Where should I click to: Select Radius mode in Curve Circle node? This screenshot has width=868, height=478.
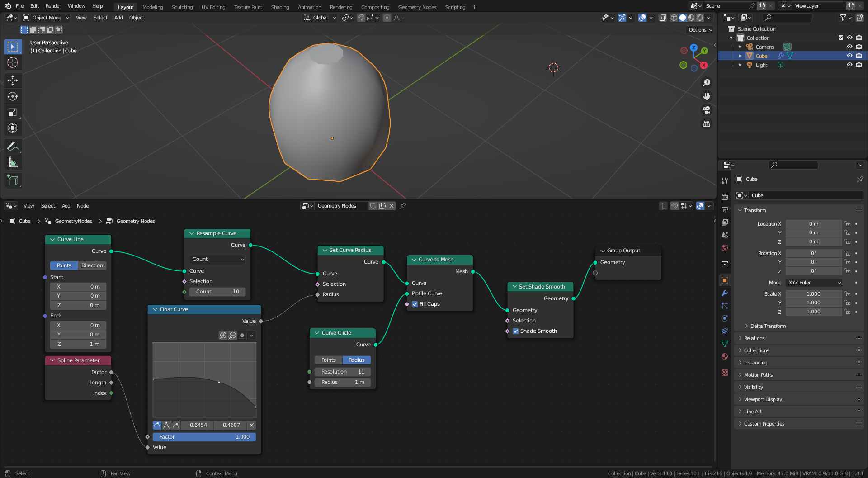pos(357,360)
